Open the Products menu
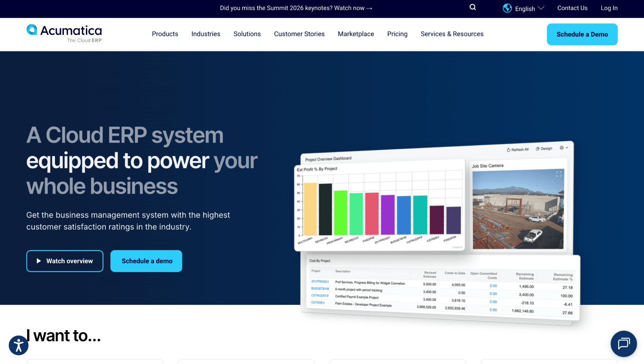Screen dimensions: 644x364 coord(165,34)
